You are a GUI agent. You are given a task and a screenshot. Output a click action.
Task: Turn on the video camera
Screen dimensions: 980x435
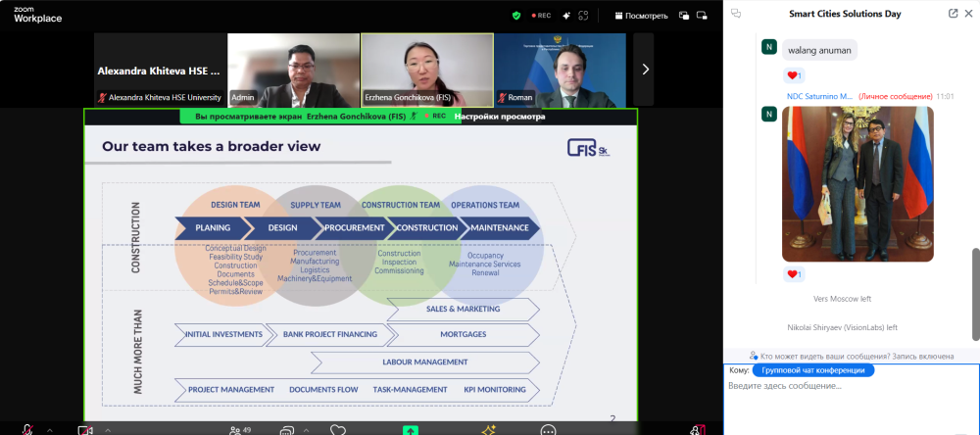(x=85, y=429)
